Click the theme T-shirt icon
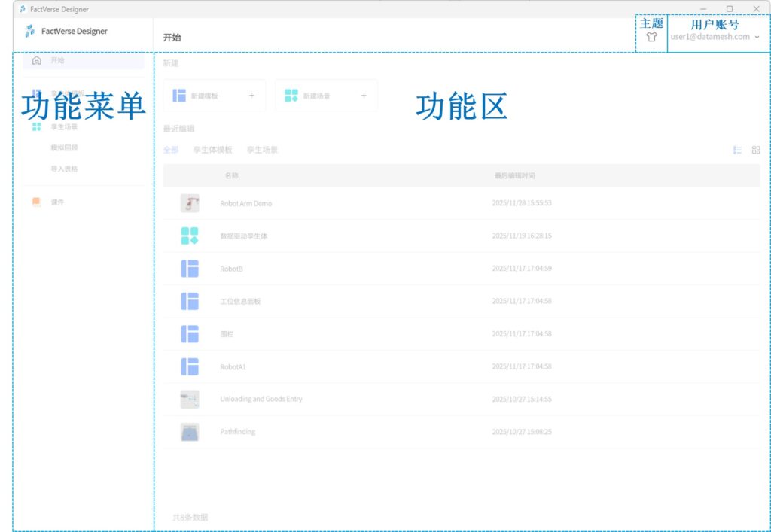 click(x=652, y=37)
